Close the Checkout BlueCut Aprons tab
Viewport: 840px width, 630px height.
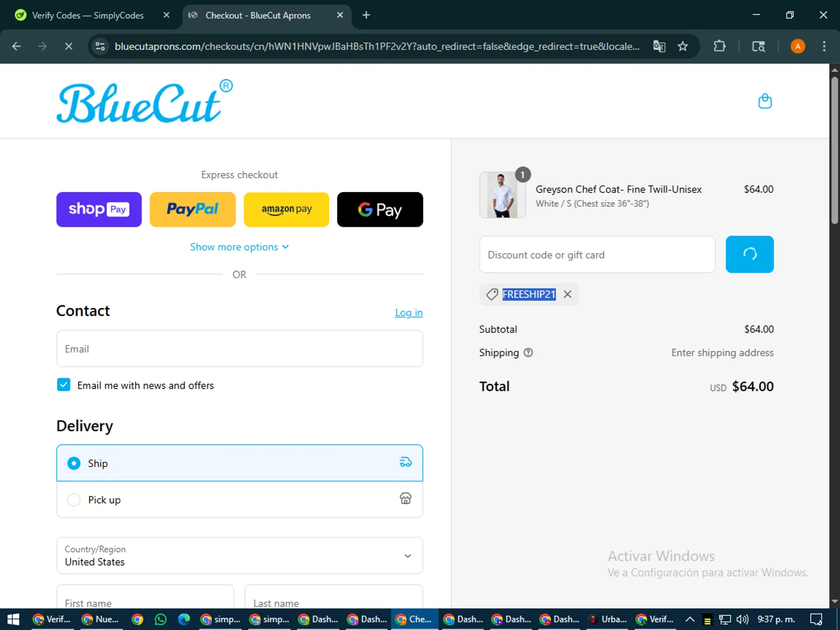point(340,15)
